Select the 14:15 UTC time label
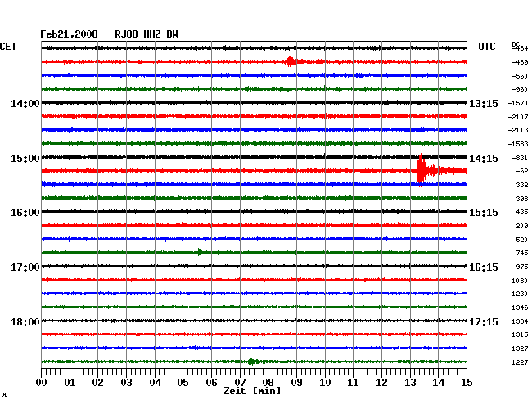Image resolution: width=532 pixels, height=404 pixels. tap(484, 159)
